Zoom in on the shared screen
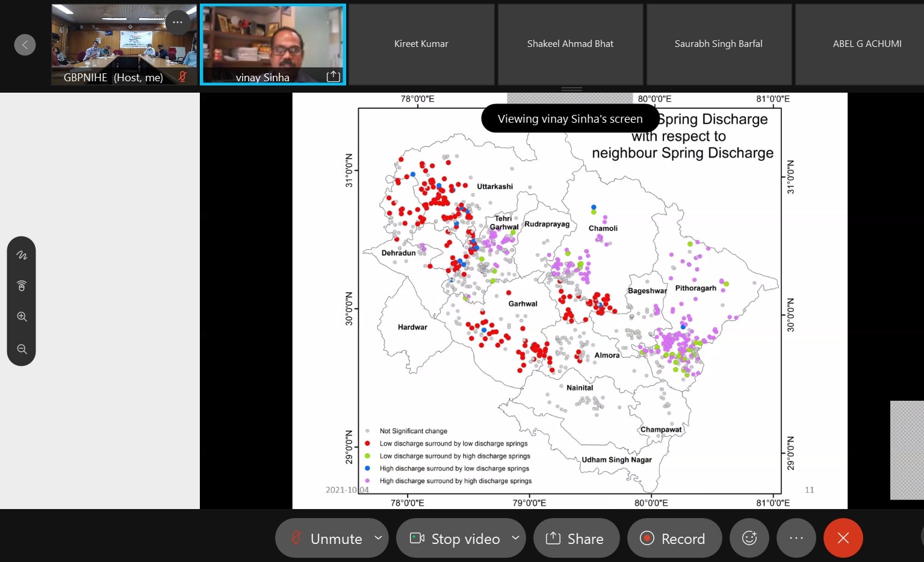 22,317
